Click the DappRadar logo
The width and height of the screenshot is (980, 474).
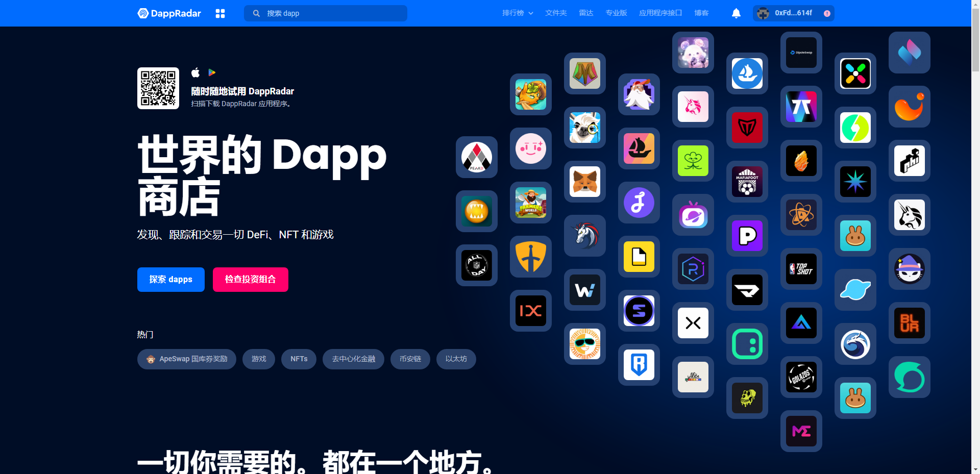pyautogui.click(x=169, y=13)
